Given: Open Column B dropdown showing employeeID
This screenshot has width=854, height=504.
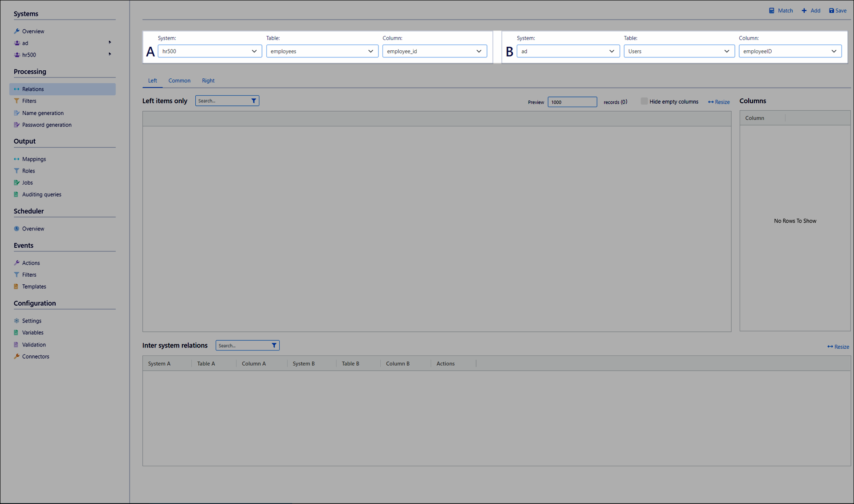Looking at the screenshot, I should point(790,51).
